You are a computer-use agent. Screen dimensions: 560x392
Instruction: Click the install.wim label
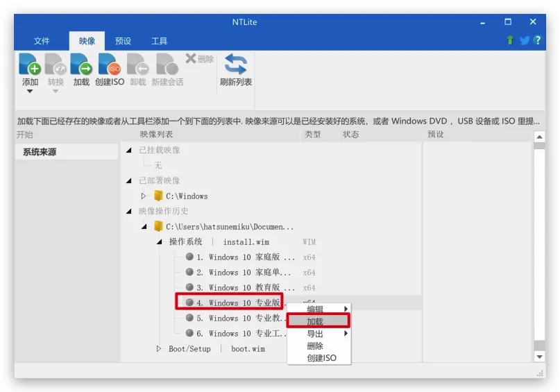(246, 242)
